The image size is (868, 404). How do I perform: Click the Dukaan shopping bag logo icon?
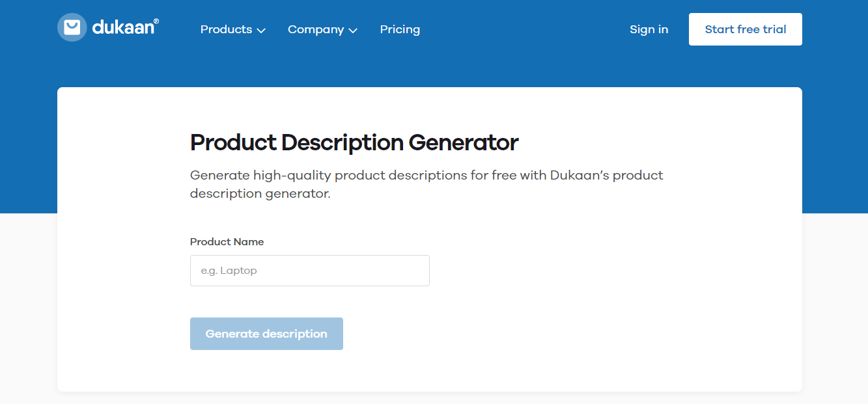click(x=72, y=27)
